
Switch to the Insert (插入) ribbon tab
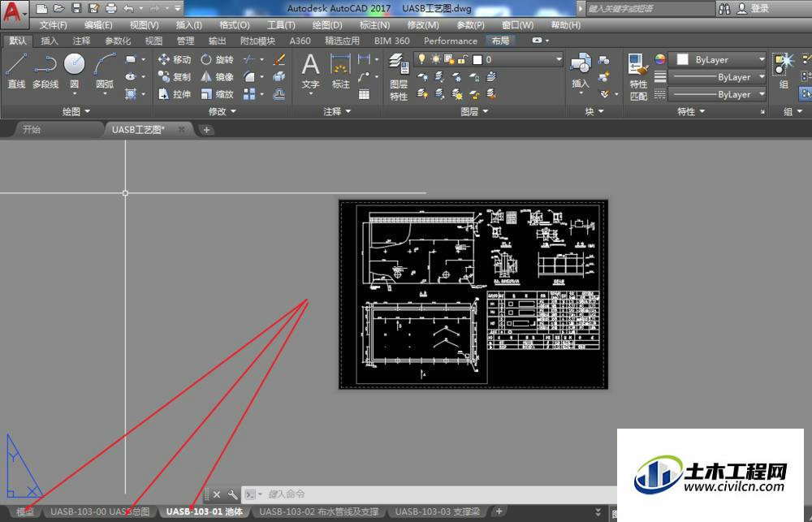click(50, 41)
